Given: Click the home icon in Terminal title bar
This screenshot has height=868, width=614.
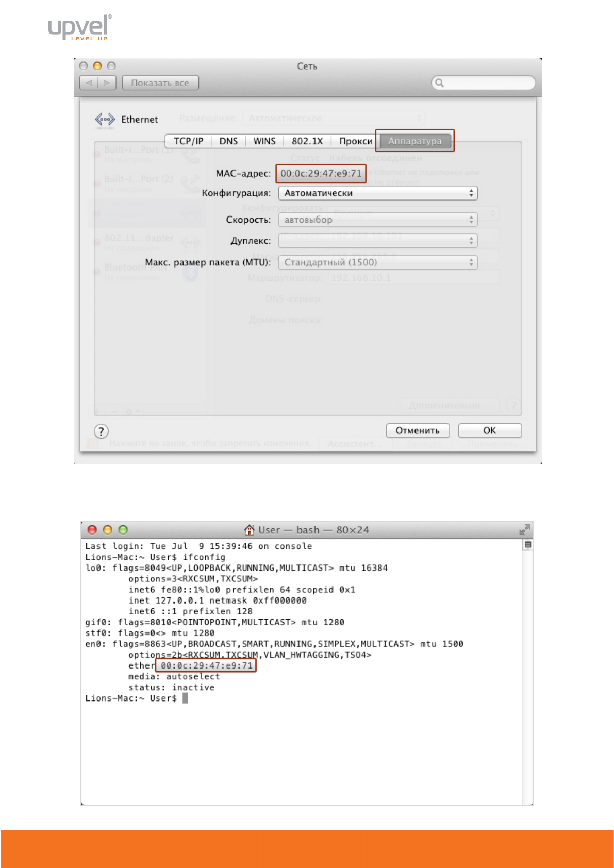Looking at the screenshot, I should [250, 530].
